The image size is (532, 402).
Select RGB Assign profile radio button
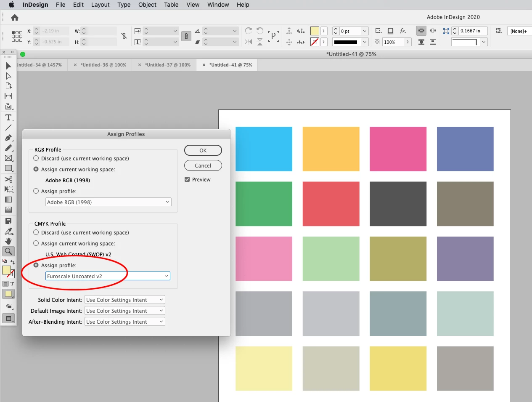point(36,191)
